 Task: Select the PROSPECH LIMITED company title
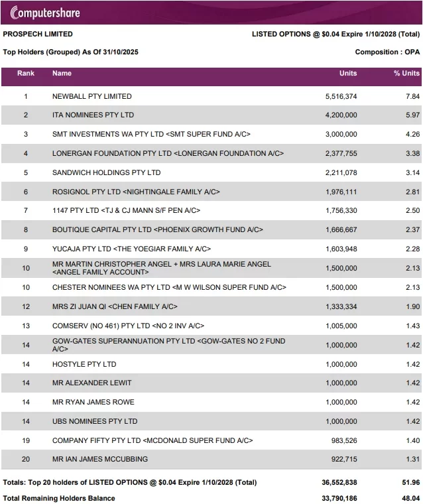coord(38,34)
